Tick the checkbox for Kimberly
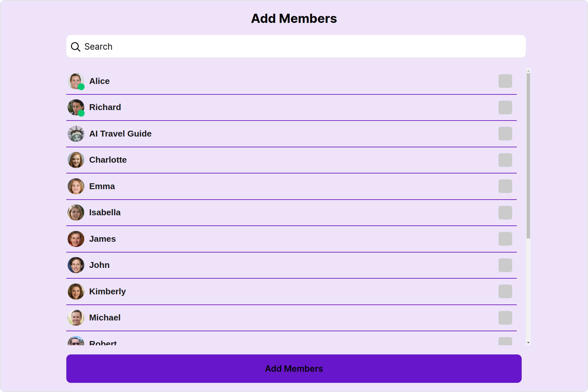The width and height of the screenshot is (588, 392). 505,292
